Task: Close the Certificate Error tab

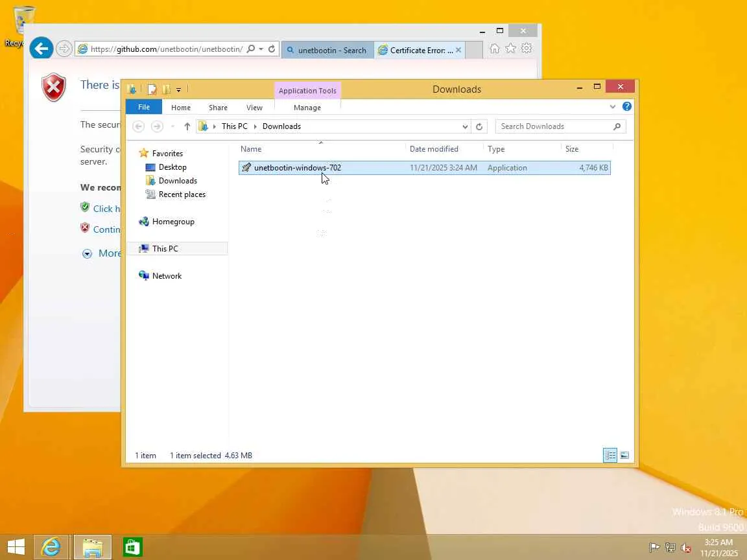Action: tap(458, 50)
